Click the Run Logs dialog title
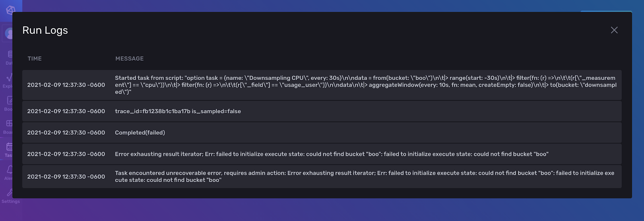 (45, 31)
